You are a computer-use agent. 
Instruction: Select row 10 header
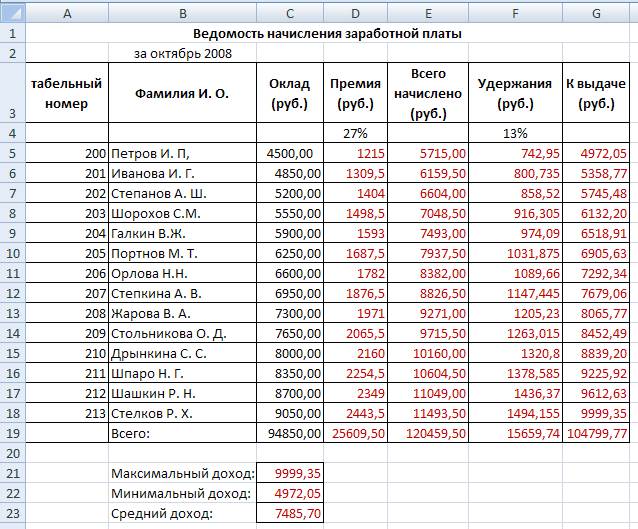click(x=12, y=253)
